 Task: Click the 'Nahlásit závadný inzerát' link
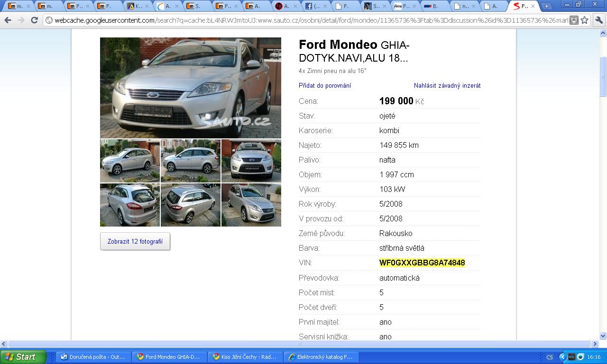pyautogui.click(x=447, y=86)
